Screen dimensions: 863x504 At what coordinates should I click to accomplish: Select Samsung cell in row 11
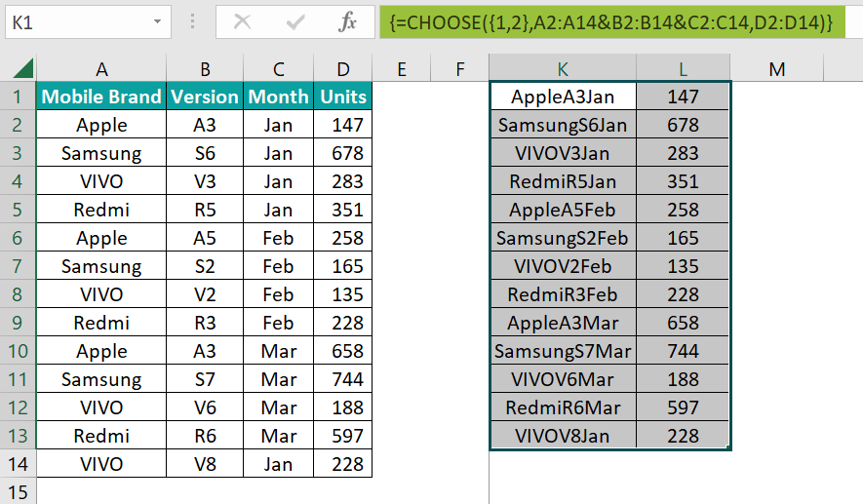(101, 379)
